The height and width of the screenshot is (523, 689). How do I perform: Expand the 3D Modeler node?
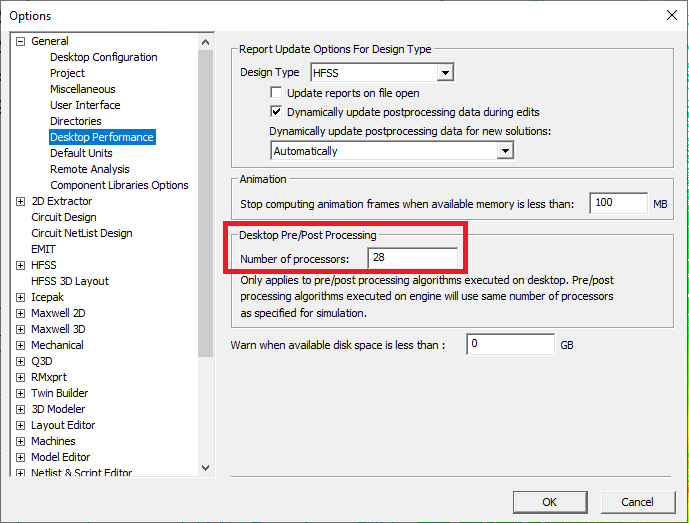click(x=20, y=409)
